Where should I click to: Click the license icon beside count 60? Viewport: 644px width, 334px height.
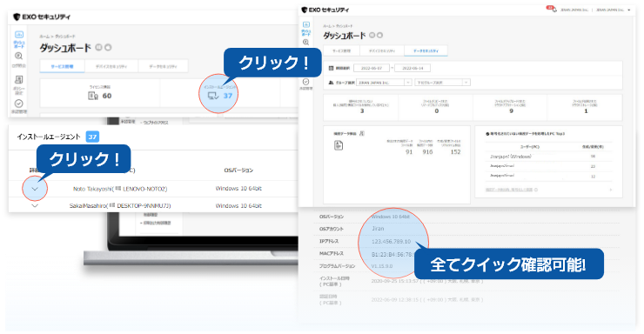click(93, 96)
